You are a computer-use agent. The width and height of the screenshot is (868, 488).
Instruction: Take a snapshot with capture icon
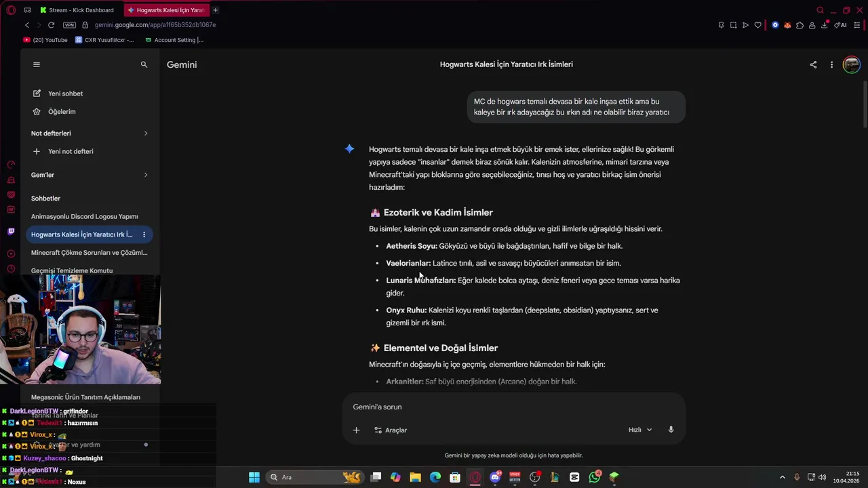click(733, 25)
